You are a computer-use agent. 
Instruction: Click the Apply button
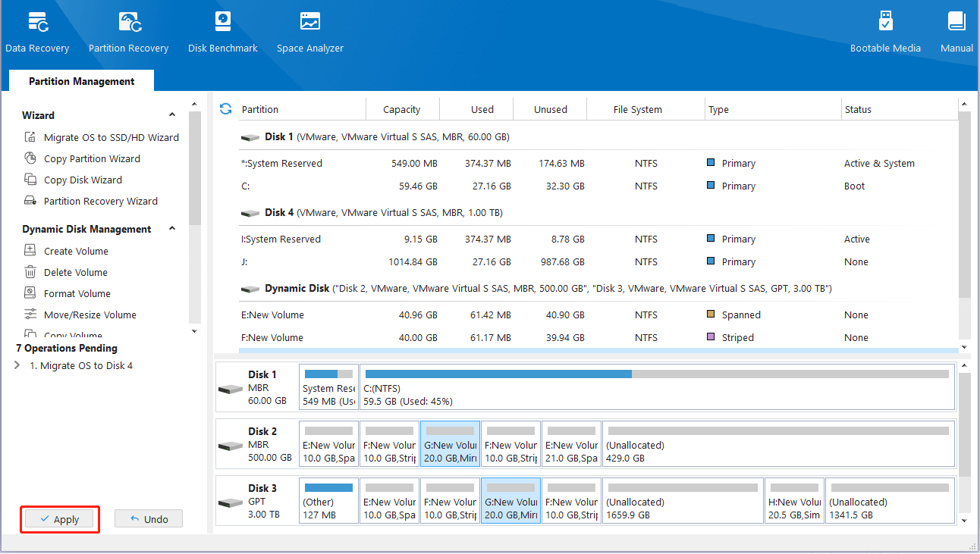pyautogui.click(x=59, y=519)
